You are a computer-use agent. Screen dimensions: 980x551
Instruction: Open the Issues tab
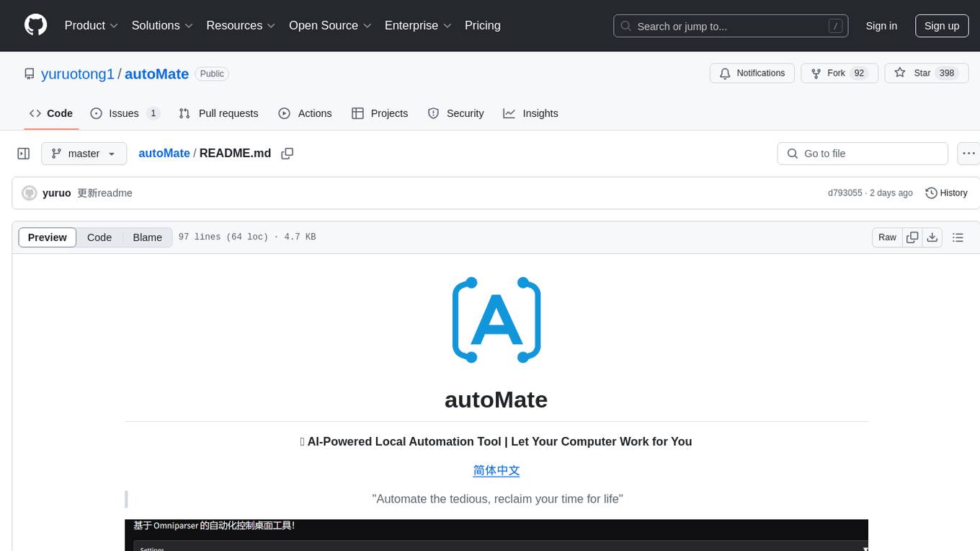coord(125,113)
